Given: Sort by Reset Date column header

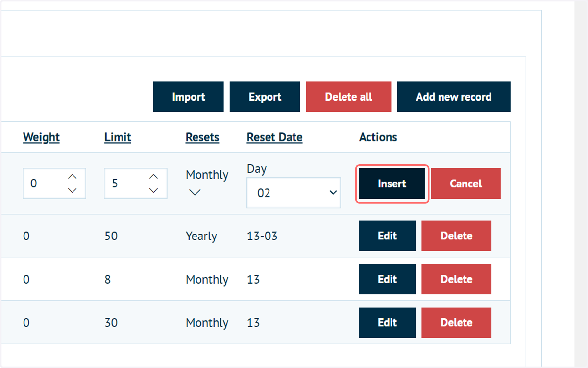Looking at the screenshot, I should pos(274,137).
